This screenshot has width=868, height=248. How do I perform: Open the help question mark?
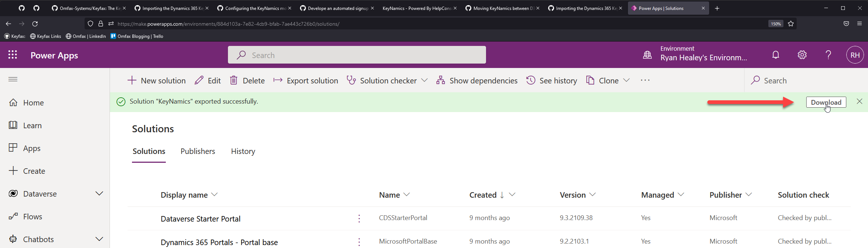tap(828, 55)
